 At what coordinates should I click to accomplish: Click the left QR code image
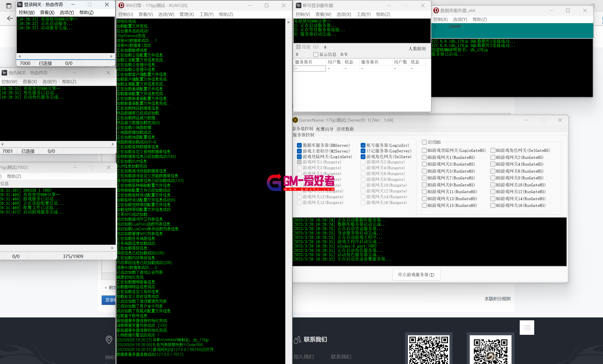[428, 350]
